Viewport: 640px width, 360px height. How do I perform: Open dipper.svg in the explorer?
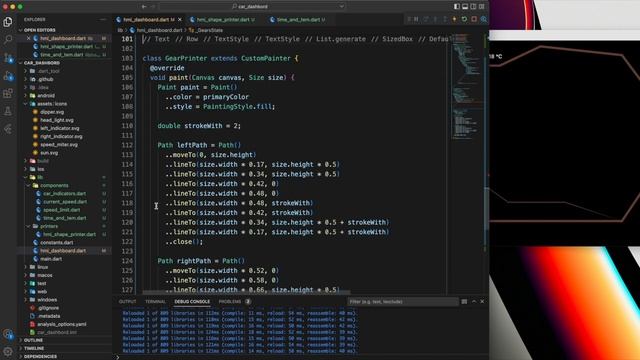tap(52, 112)
